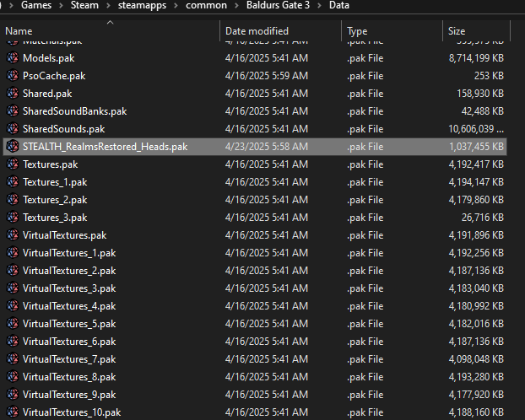Select the SharedSoundBanks.pak file name

click(x=74, y=111)
